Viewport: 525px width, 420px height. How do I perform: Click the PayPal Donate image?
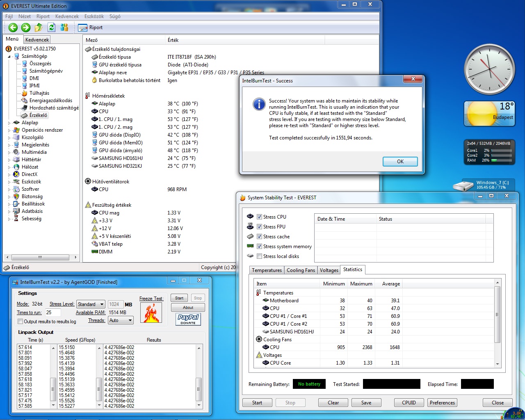(188, 319)
